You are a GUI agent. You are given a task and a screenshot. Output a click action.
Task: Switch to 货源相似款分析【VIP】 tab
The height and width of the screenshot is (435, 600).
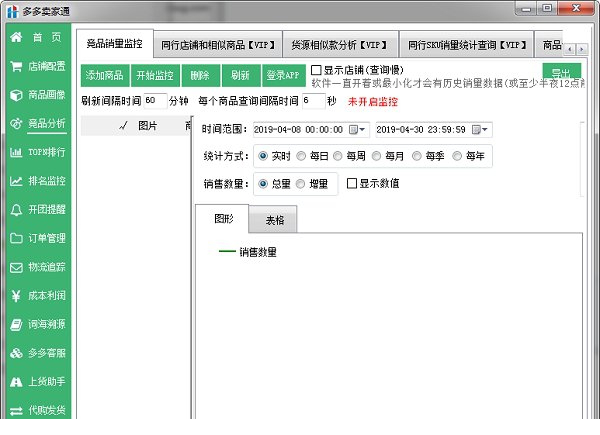click(340, 45)
